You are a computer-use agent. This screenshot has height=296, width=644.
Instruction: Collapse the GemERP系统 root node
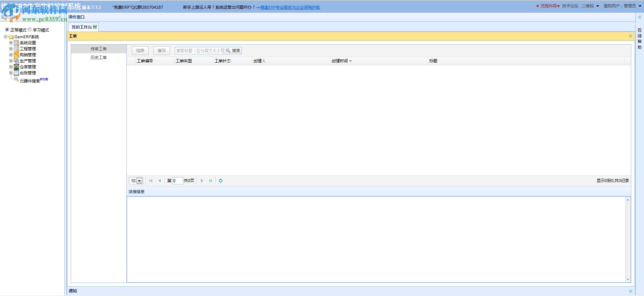pyautogui.click(x=5, y=37)
